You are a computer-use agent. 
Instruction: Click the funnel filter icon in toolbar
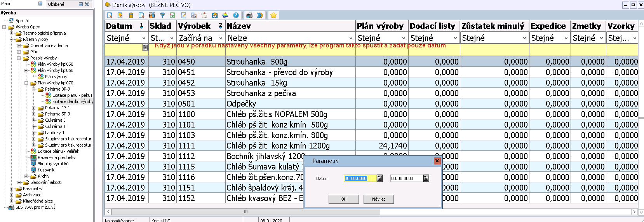coord(162,16)
